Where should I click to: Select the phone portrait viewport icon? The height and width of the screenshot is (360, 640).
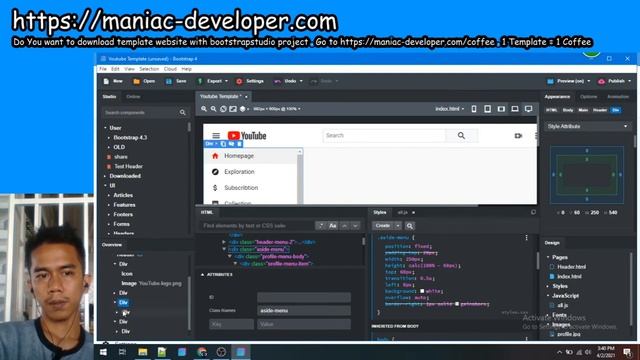pyautogui.click(x=474, y=109)
